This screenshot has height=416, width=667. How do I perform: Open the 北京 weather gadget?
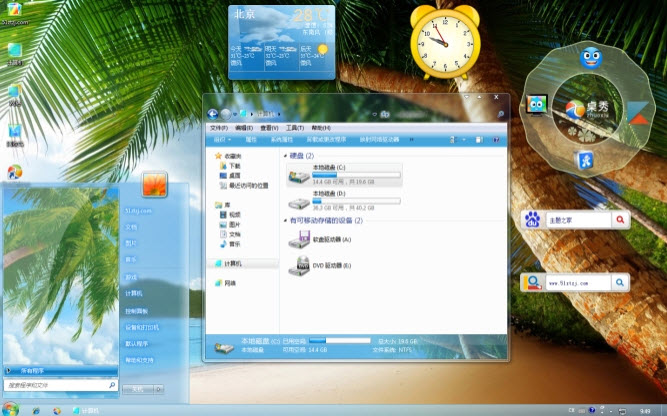[x=282, y=42]
